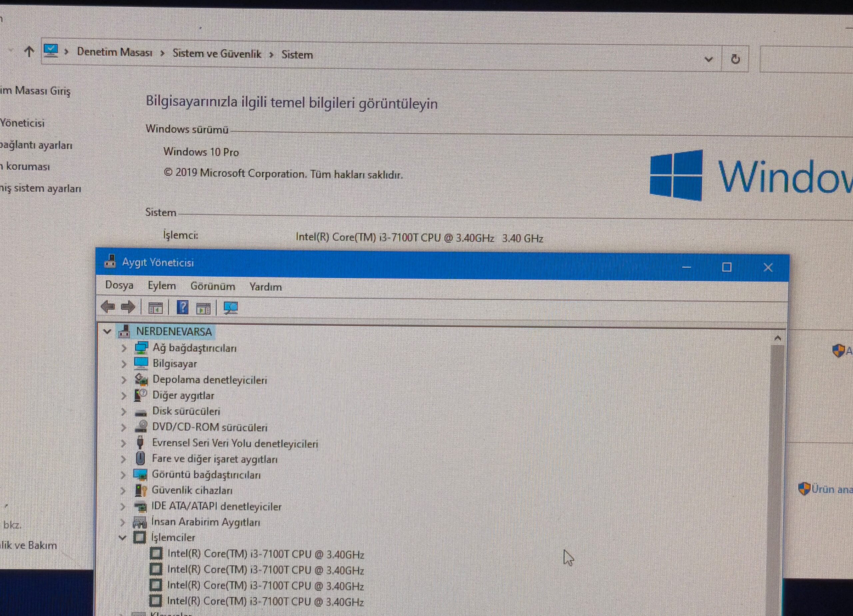Viewport: 853px width, 616px height.
Task: Click the Evrensel Seri Veri Yolu USB icon
Action: (x=140, y=443)
